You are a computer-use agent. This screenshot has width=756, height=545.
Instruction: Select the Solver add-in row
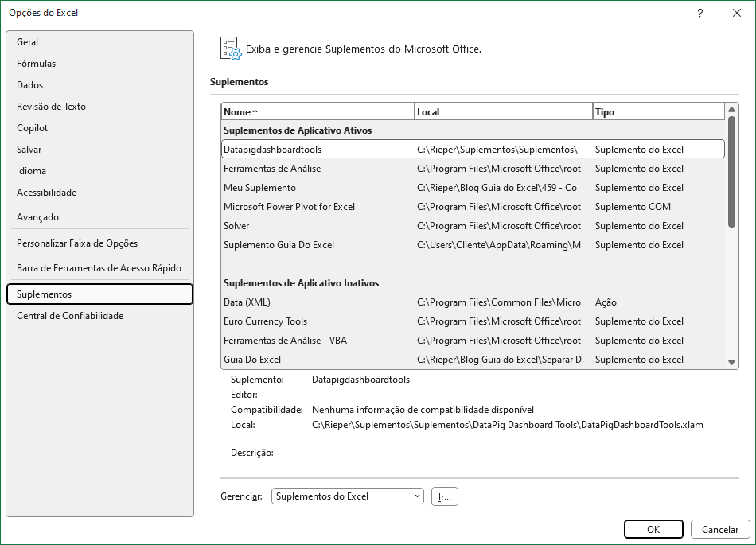[236, 226]
